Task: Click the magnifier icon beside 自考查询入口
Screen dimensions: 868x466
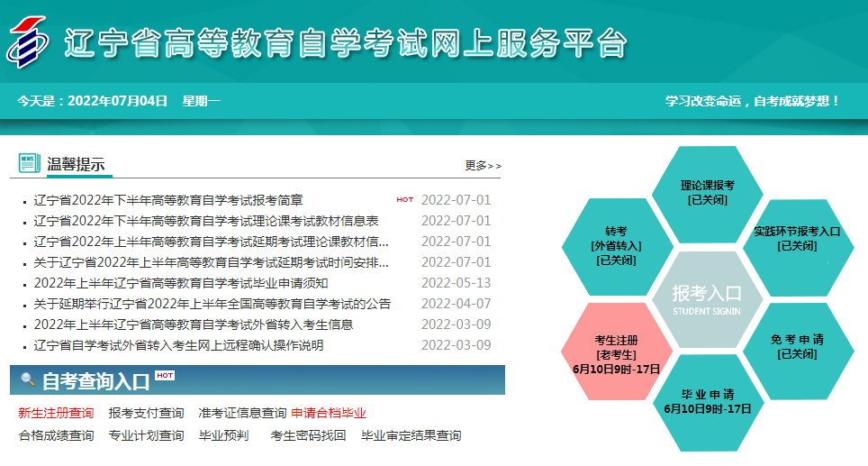Action: coord(28,381)
